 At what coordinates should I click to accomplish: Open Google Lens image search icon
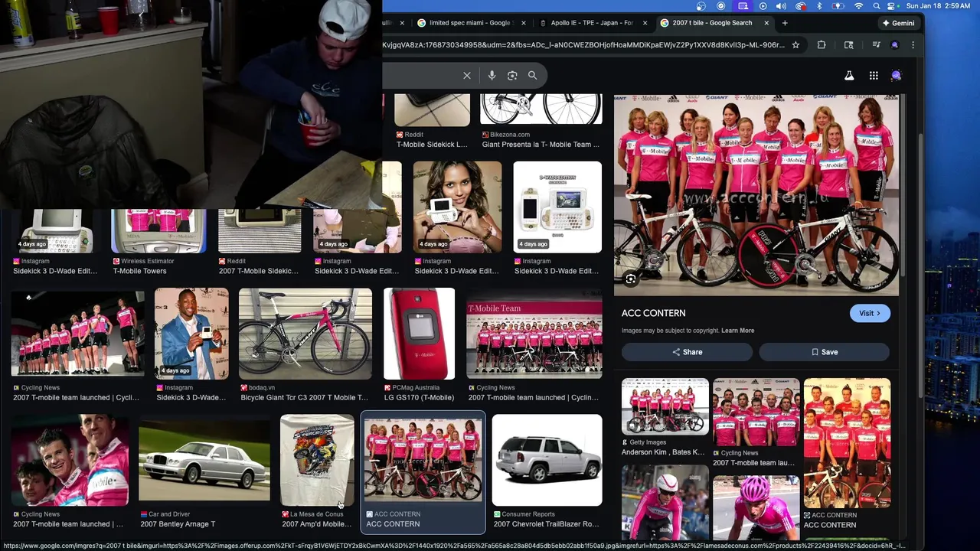[512, 75]
